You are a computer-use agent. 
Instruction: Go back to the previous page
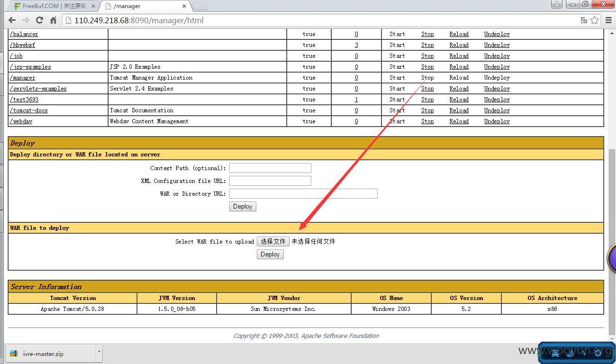(12, 20)
